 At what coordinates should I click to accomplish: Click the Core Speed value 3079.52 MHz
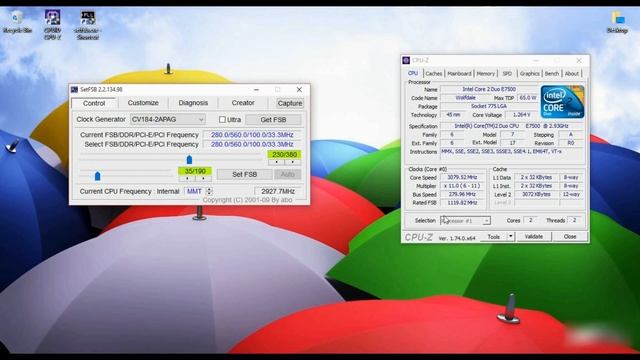click(x=462, y=178)
